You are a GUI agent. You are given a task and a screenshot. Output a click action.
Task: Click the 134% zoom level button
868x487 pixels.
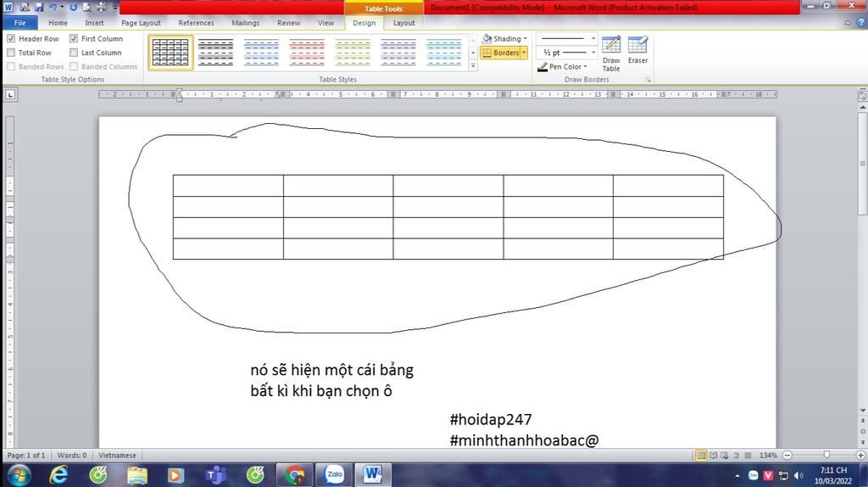click(768, 456)
